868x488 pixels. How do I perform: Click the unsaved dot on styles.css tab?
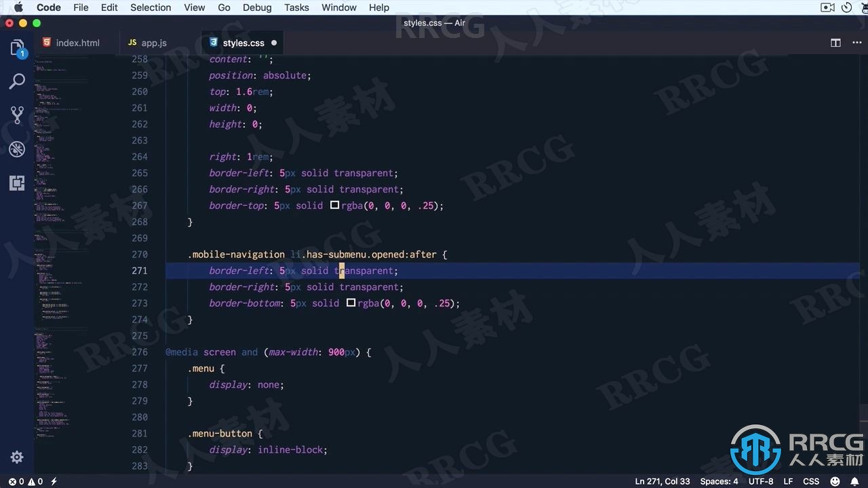pyautogui.click(x=274, y=43)
